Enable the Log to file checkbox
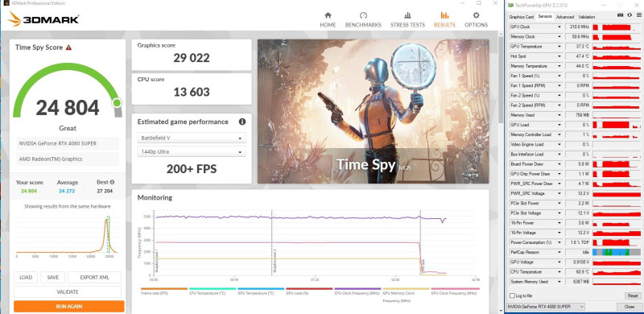The height and width of the screenshot is (314, 644). point(512,295)
